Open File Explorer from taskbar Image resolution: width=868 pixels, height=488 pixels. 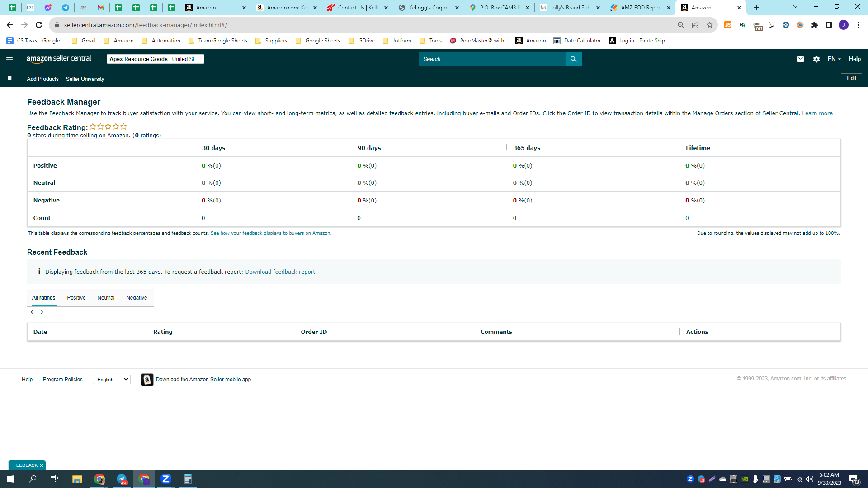pyautogui.click(x=77, y=479)
